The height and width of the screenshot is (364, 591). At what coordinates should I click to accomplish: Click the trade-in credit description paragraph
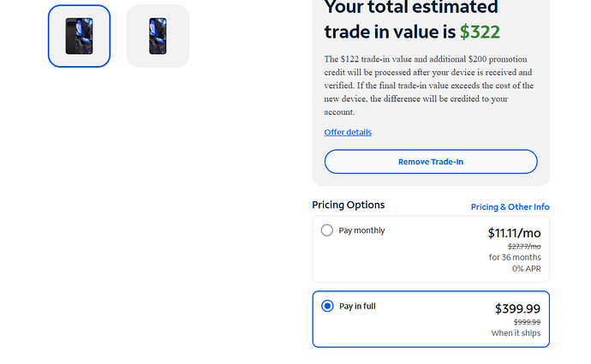coord(428,86)
